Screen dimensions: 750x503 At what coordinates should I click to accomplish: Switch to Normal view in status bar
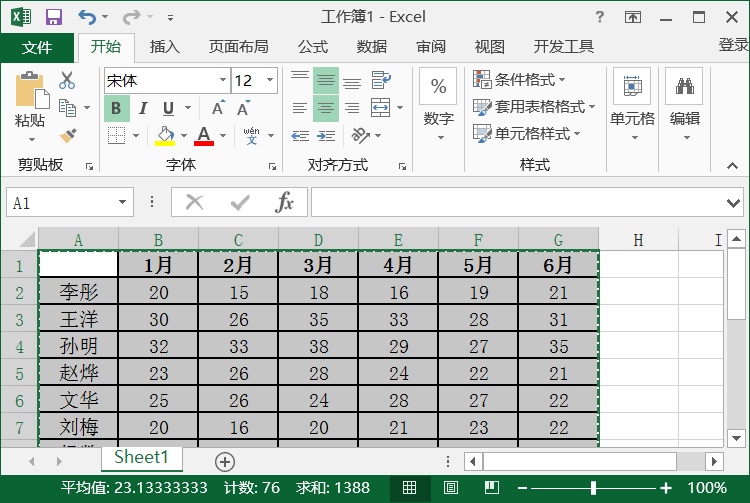(409, 488)
